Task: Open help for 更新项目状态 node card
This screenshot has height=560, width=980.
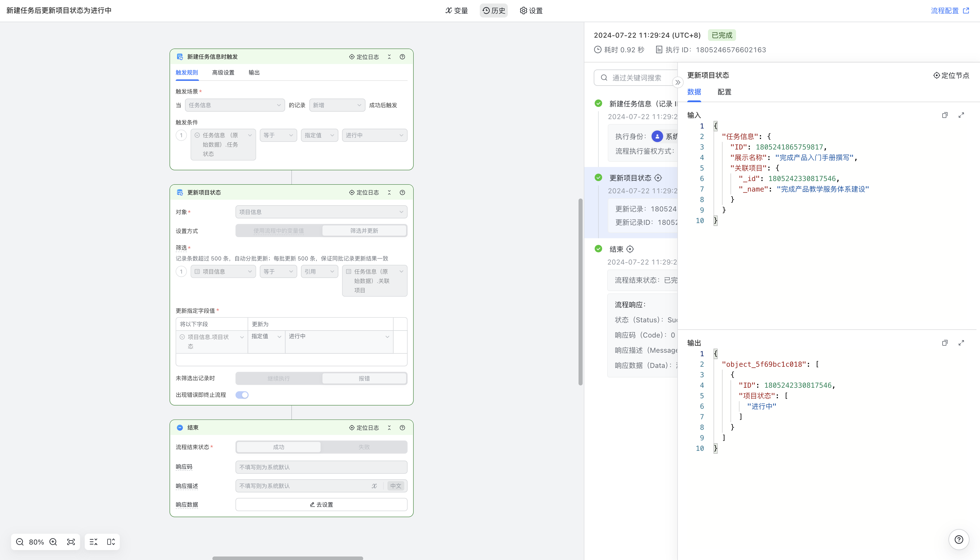Action: click(402, 192)
